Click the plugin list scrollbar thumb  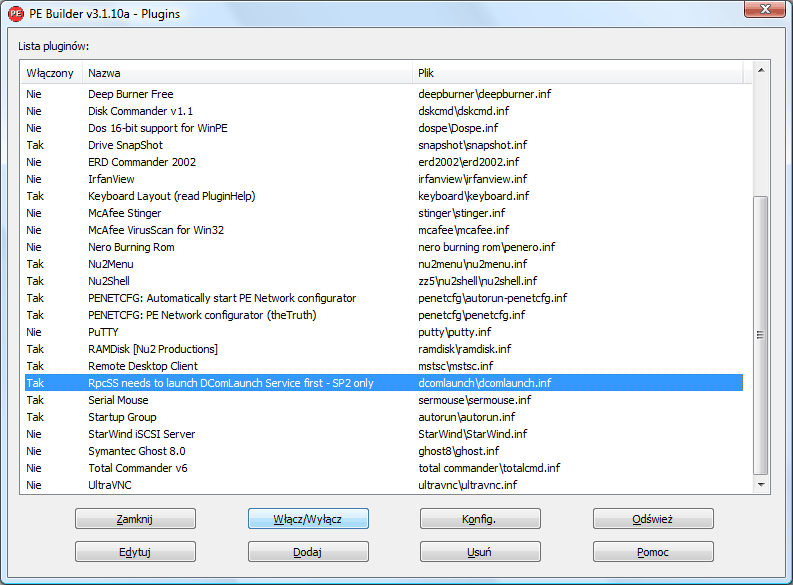[x=761, y=335]
